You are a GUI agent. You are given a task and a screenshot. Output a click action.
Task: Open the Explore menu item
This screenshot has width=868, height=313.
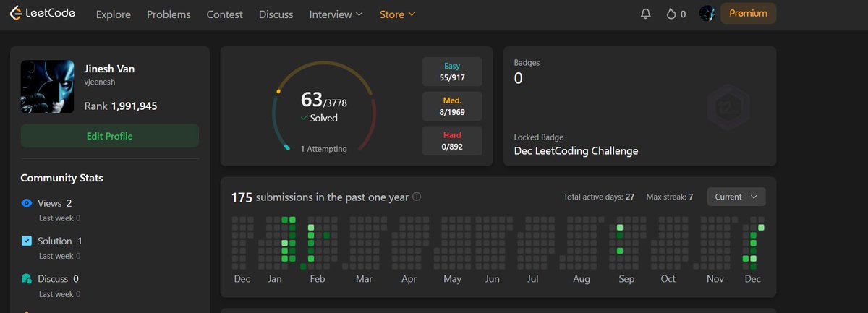(x=114, y=14)
